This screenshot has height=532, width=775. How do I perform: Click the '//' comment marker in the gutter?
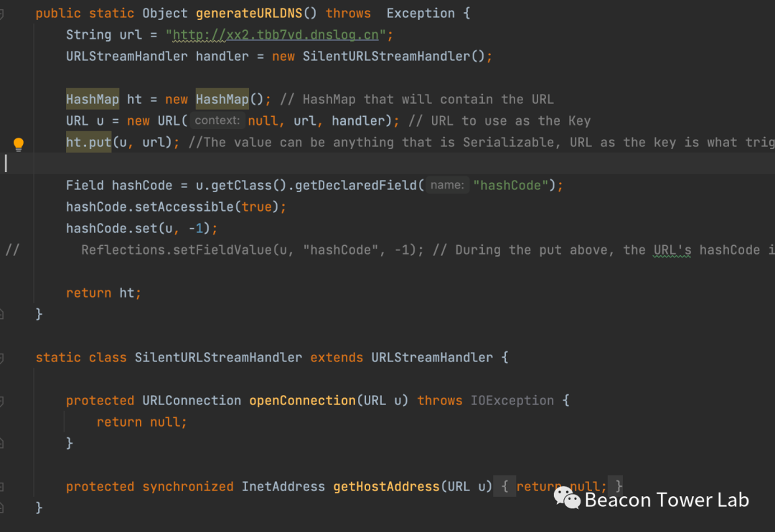coord(12,250)
